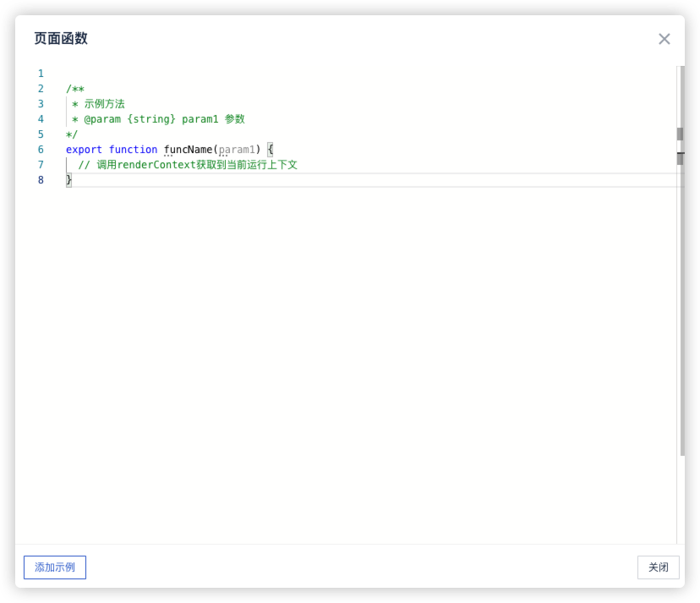
Task: Place the cursor on the function keyword
Action: [x=133, y=150]
